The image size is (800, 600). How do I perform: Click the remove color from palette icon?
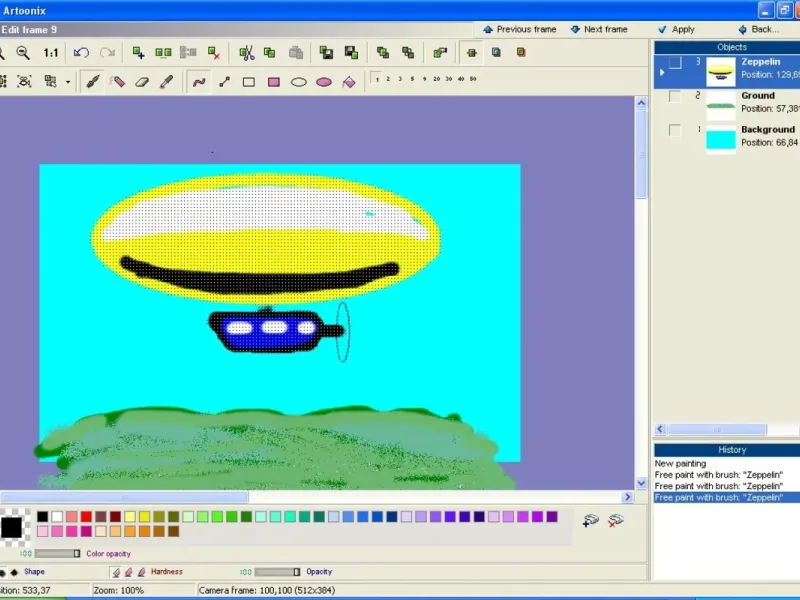coord(616,520)
